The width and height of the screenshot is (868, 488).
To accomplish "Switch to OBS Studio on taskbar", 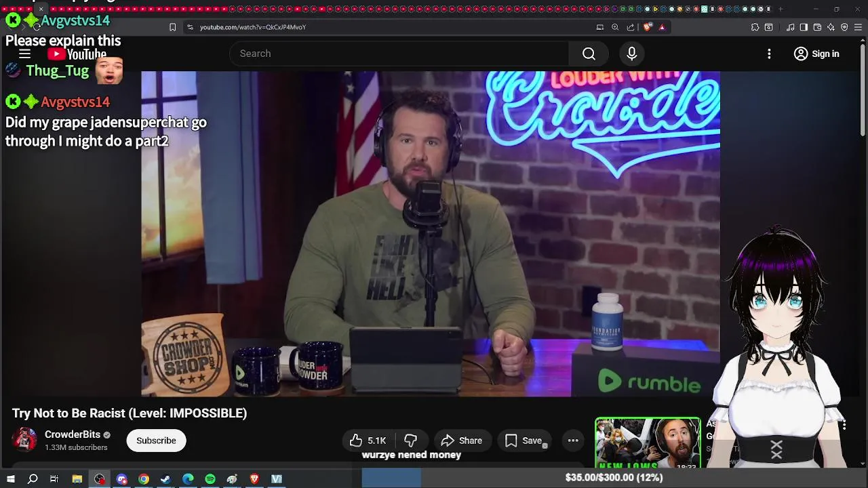I will [x=100, y=479].
